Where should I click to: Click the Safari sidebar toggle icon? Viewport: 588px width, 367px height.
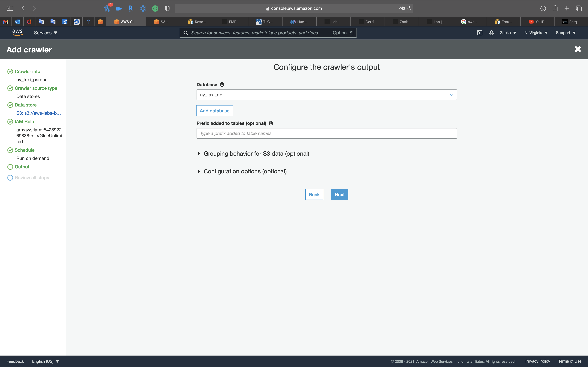pos(10,8)
